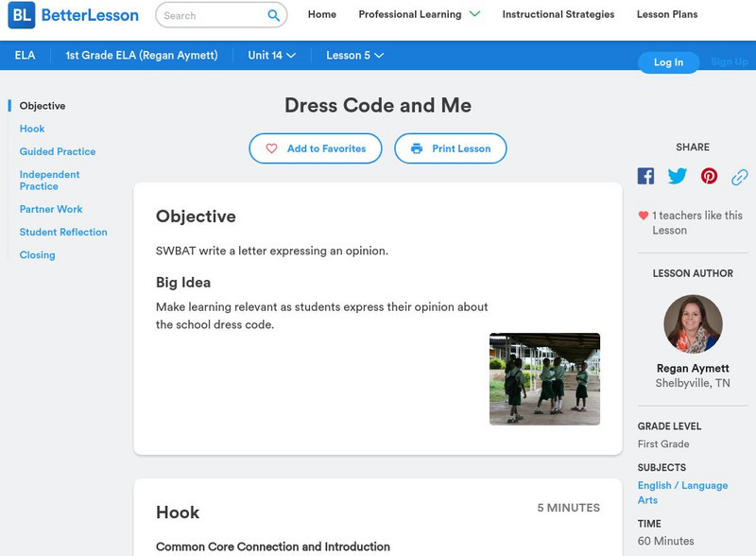Share lesson on Twitter
This screenshot has width=756, height=556.
click(678, 176)
